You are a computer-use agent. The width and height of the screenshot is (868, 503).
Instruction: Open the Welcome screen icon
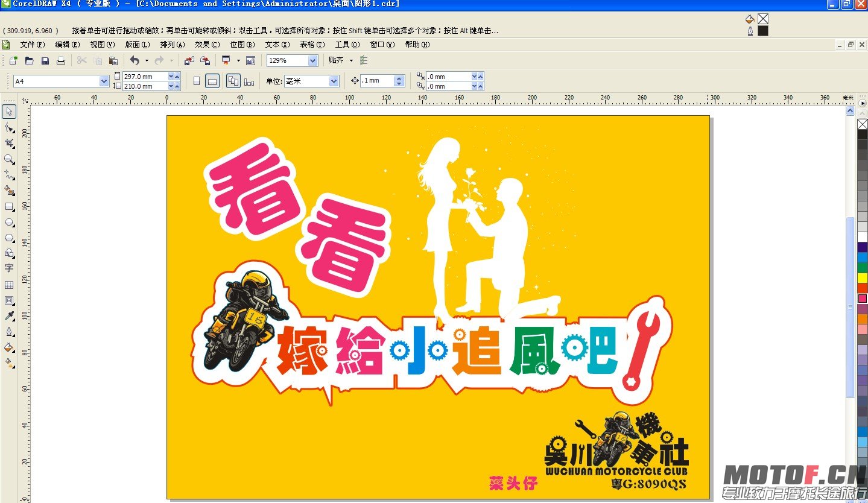point(251,60)
